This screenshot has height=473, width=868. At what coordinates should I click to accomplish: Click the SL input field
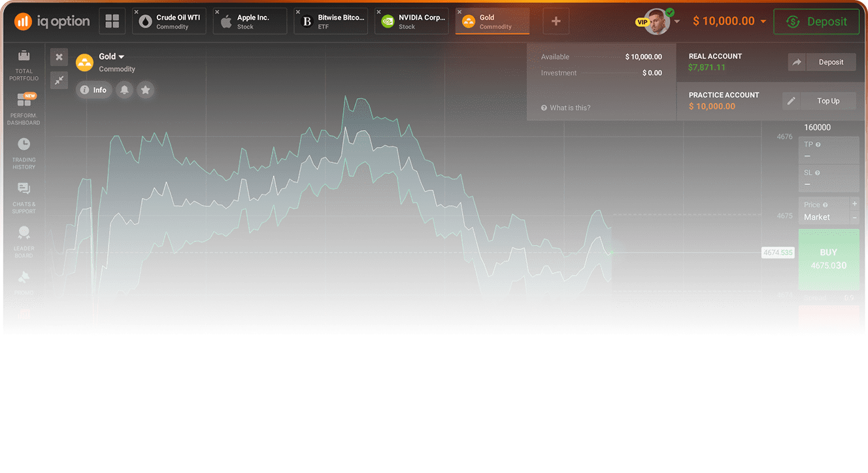[x=829, y=178]
